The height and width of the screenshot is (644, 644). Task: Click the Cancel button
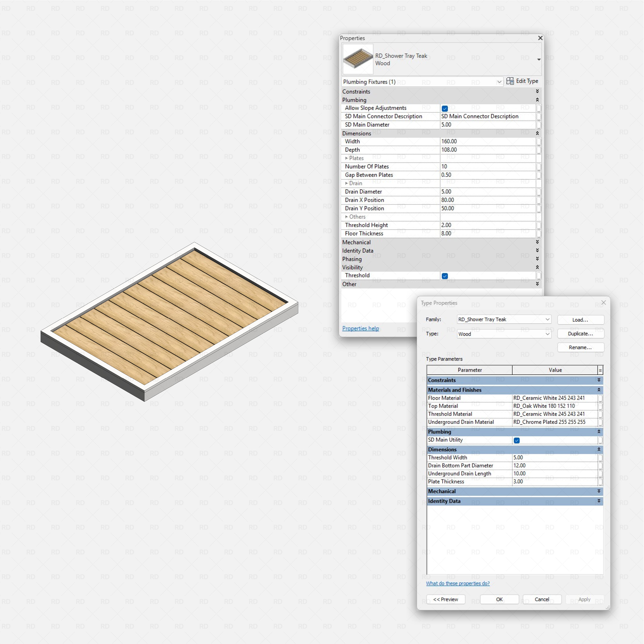coord(542,599)
